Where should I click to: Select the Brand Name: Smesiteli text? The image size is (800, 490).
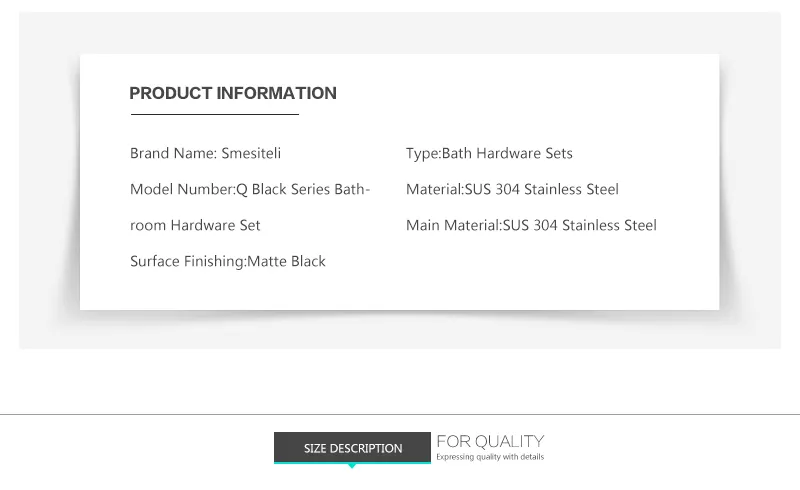pos(205,153)
